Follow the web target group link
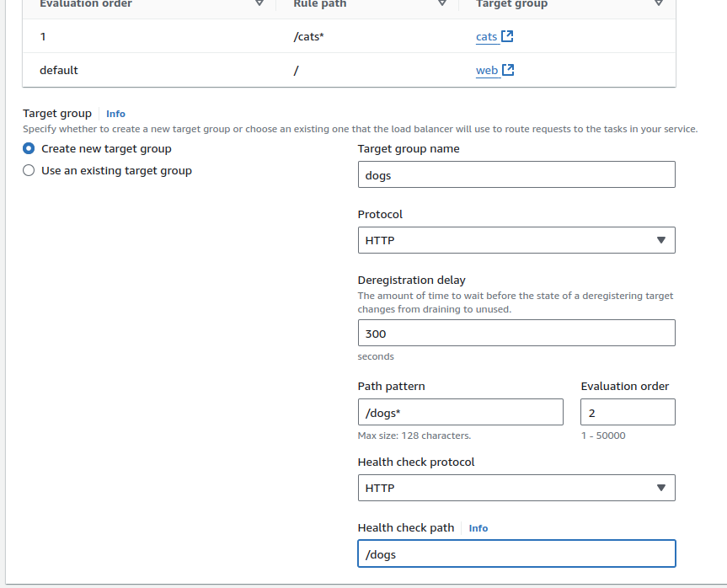The width and height of the screenshot is (727, 588). [x=486, y=71]
